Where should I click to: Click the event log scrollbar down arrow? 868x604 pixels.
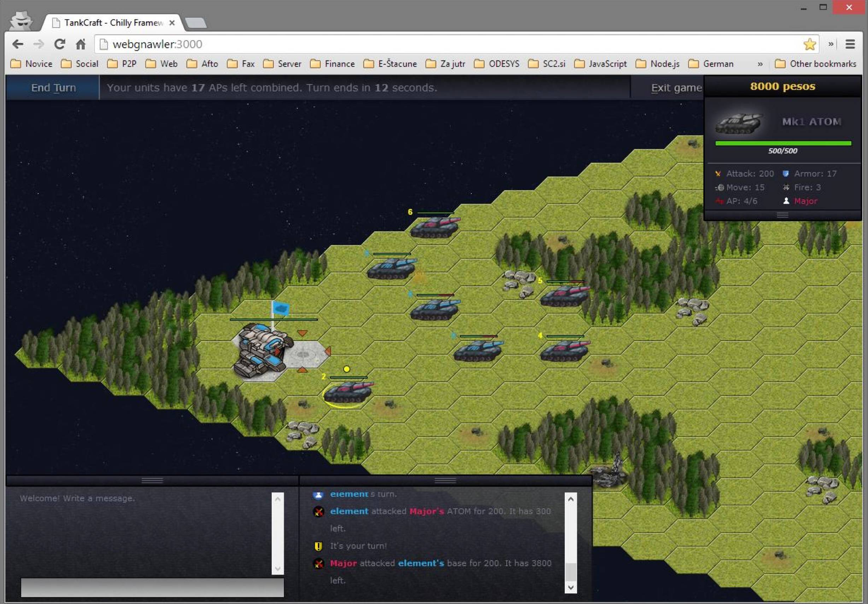click(x=571, y=587)
